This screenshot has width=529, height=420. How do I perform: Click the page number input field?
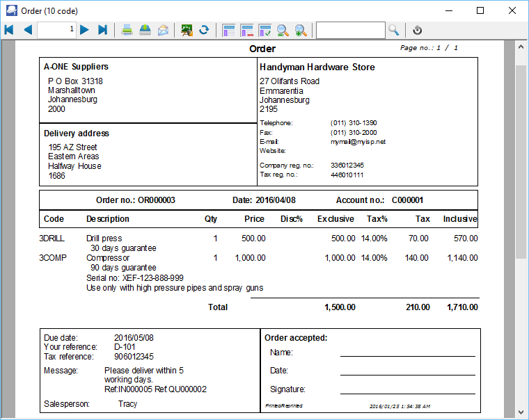[56, 30]
